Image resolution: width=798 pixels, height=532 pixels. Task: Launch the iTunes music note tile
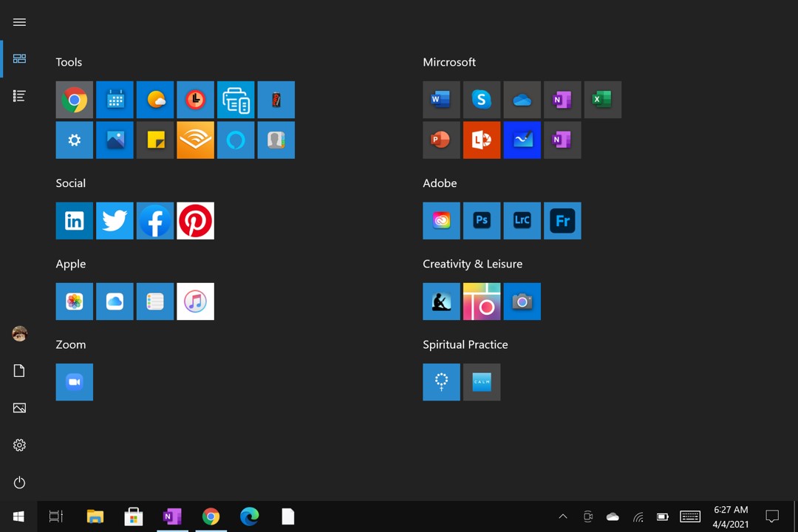pyautogui.click(x=195, y=301)
